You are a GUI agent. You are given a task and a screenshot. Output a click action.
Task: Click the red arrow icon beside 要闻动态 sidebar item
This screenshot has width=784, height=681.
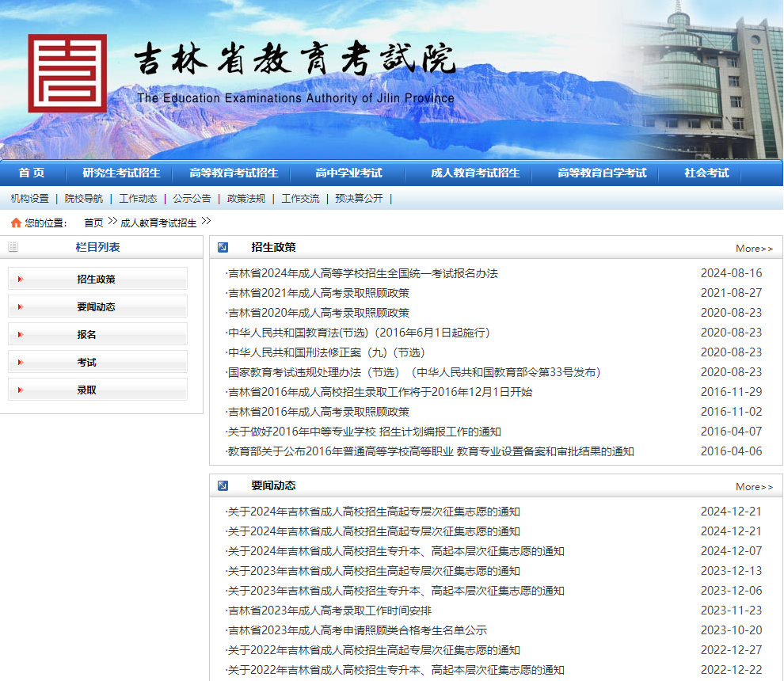21,306
